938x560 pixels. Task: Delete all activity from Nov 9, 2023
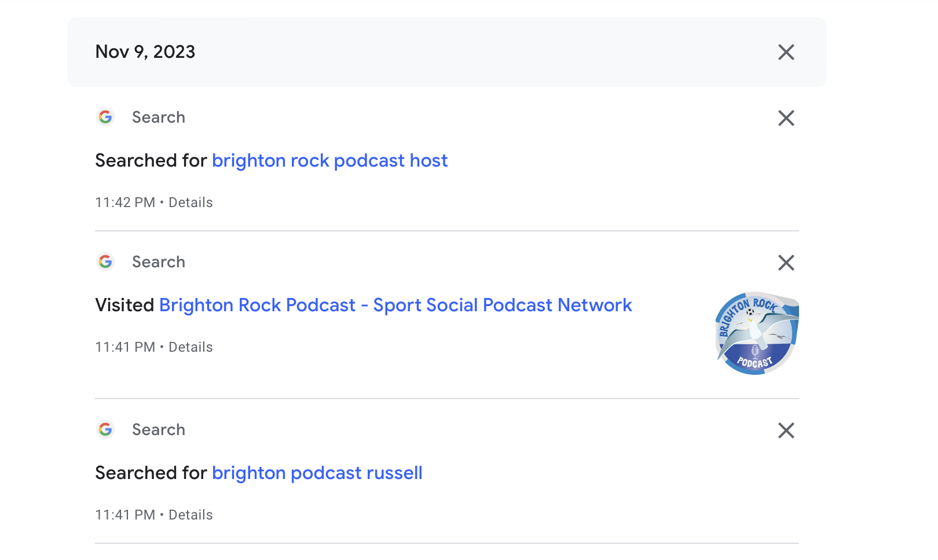(x=786, y=52)
